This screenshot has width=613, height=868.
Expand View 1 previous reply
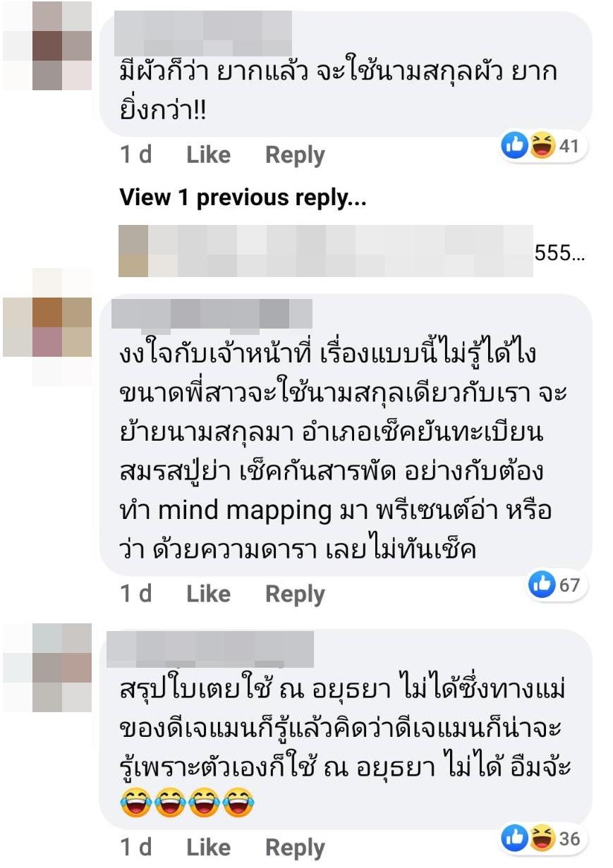pyautogui.click(x=243, y=198)
